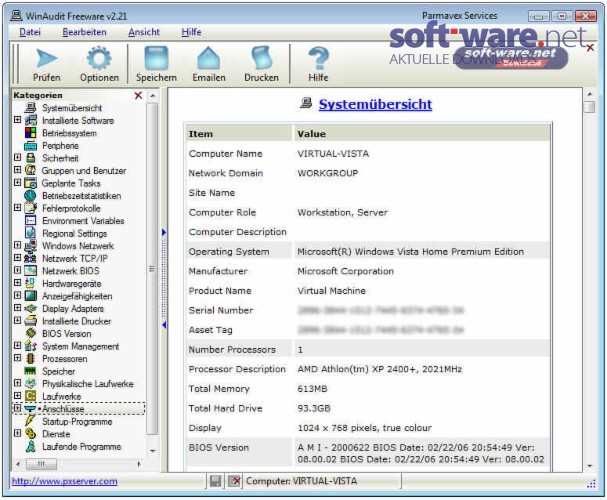Screen dimensions: 607x500
Task: Click the Systemübersicht heading link
Action: [375, 104]
